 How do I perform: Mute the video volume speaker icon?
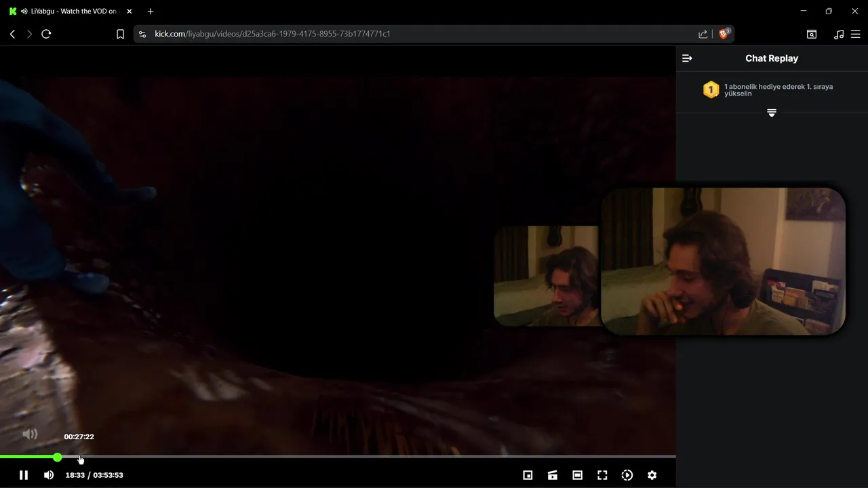(49, 475)
